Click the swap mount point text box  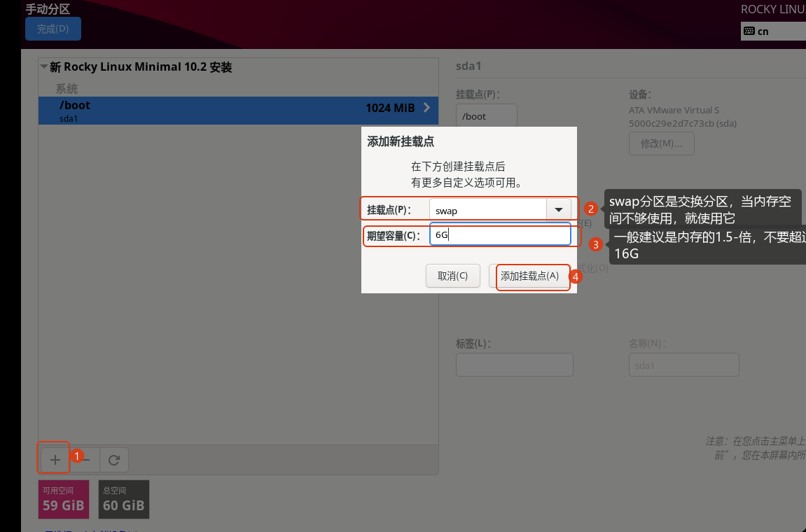tap(488, 210)
